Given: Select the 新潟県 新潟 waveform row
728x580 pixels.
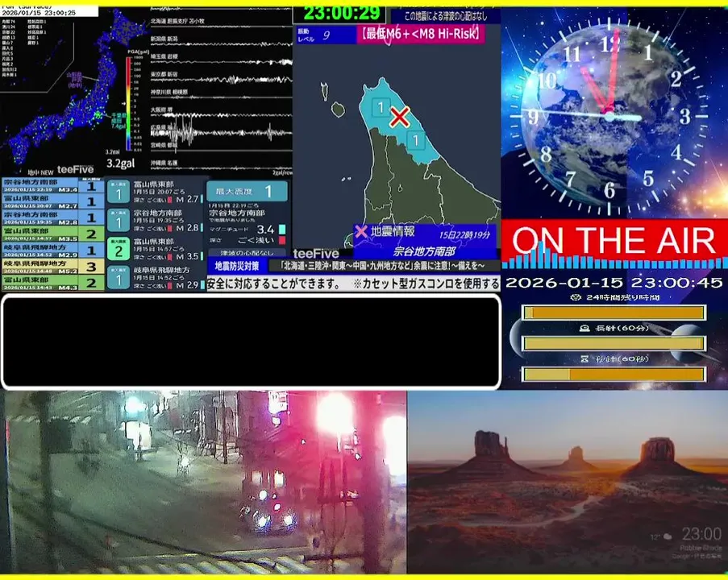Looking at the screenshot, I should [222, 41].
